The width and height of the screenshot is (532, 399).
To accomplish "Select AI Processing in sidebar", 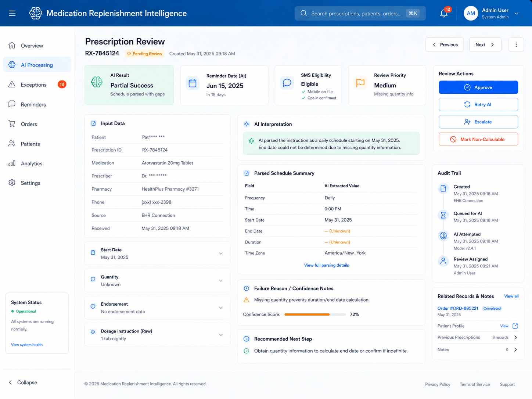I will coord(37,65).
